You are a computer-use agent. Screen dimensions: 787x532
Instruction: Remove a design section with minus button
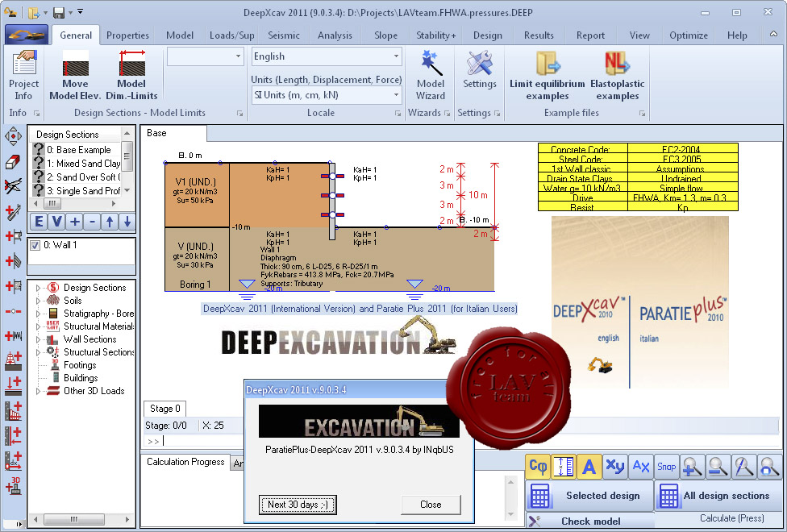pos(93,222)
